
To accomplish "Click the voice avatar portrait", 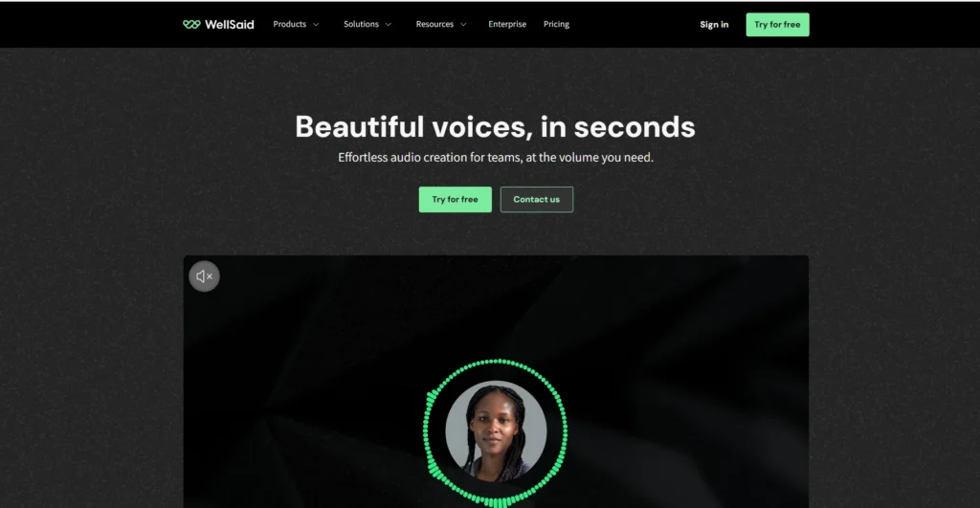I will [x=496, y=431].
